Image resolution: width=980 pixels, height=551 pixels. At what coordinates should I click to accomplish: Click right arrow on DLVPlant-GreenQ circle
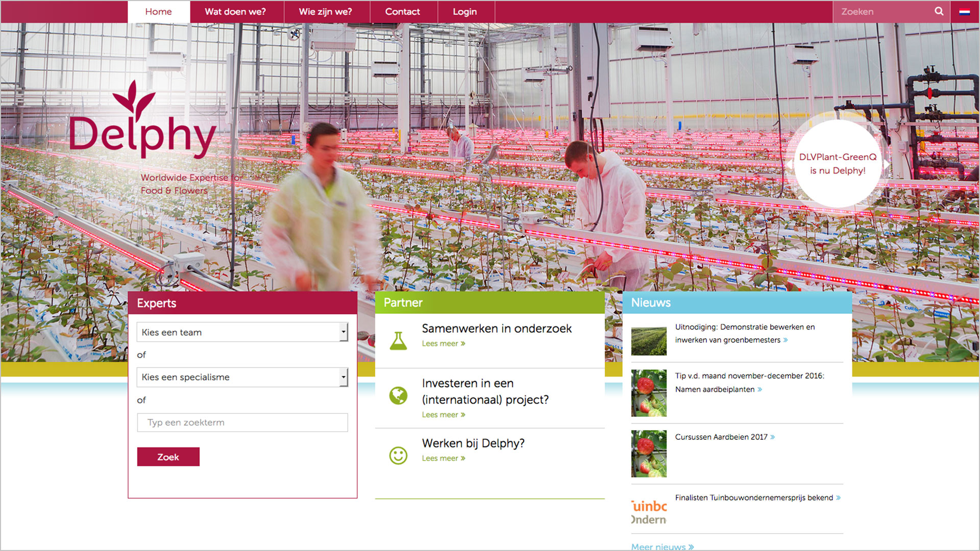point(887,165)
